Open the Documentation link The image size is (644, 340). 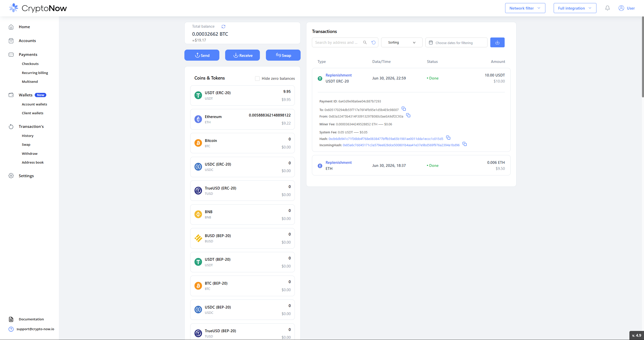click(31, 319)
